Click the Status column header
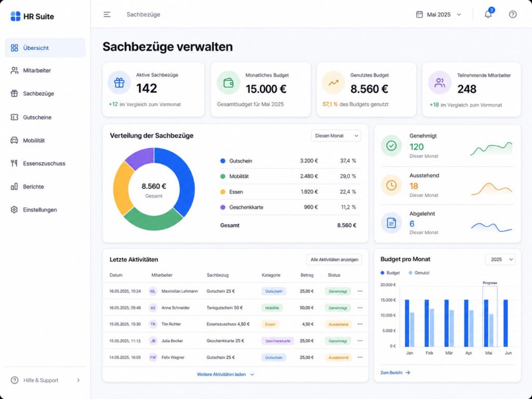532x399 pixels. click(x=334, y=275)
